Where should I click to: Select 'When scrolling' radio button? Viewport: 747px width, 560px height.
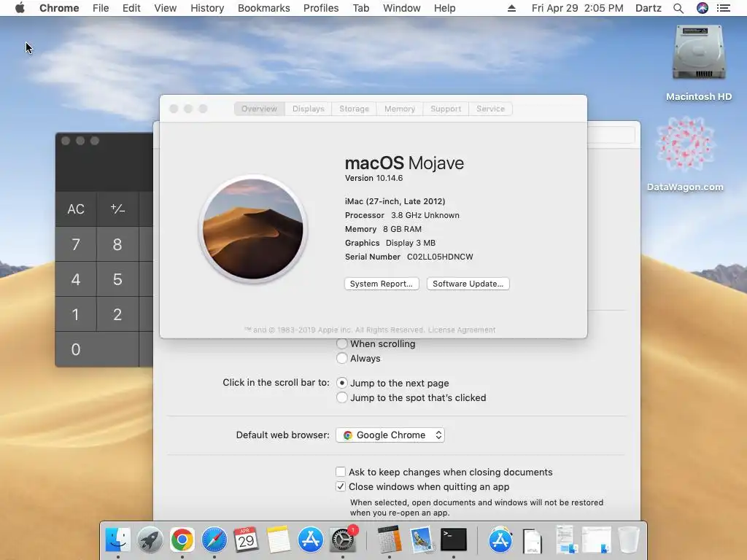(341, 343)
